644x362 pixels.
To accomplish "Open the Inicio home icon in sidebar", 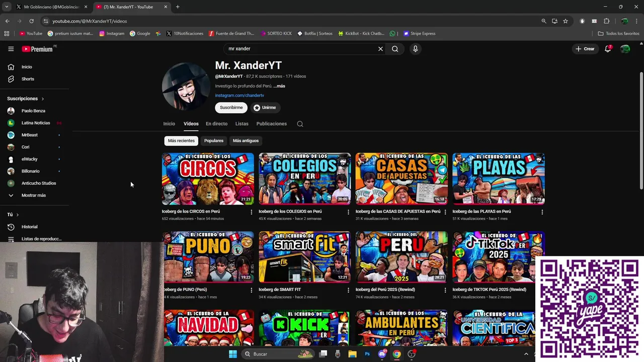I will tap(11, 67).
